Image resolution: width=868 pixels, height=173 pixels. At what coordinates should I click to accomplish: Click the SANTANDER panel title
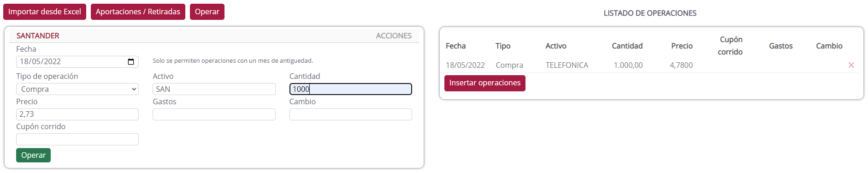pyautogui.click(x=38, y=36)
